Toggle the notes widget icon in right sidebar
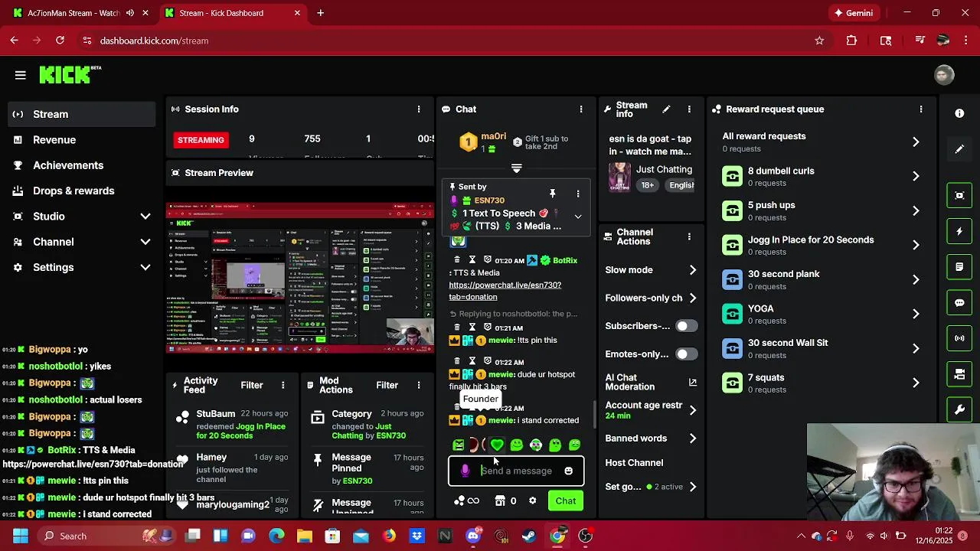 (959, 267)
